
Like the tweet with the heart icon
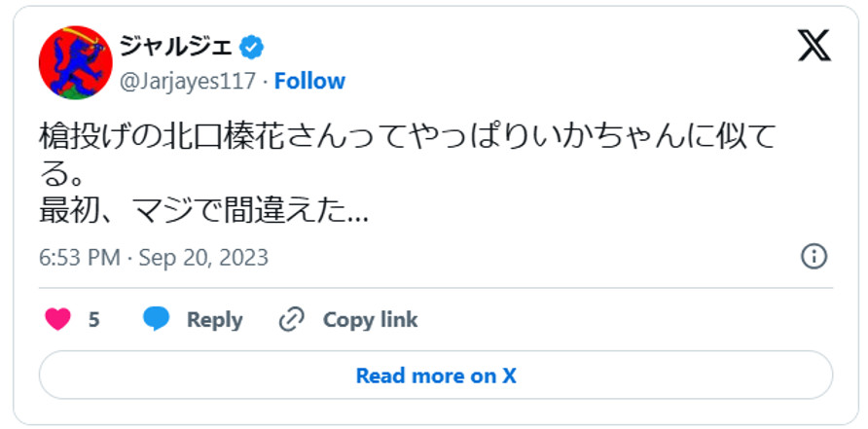(58, 319)
